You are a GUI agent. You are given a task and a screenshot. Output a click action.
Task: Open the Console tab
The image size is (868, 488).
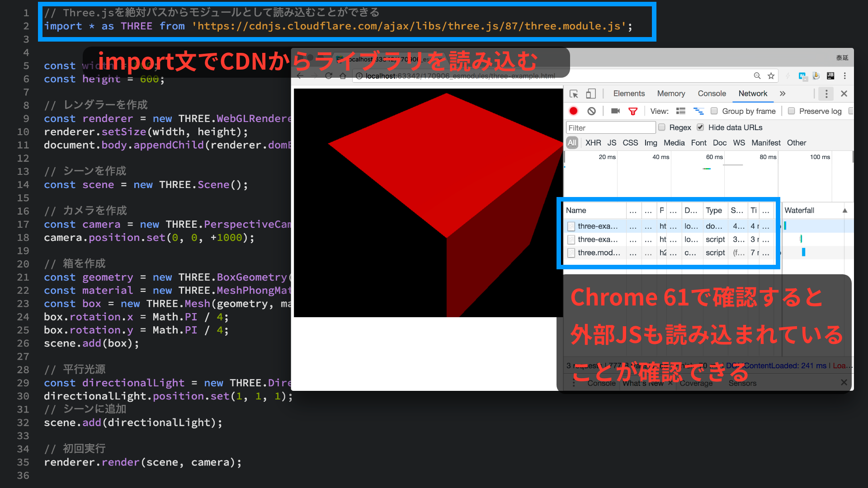712,94
